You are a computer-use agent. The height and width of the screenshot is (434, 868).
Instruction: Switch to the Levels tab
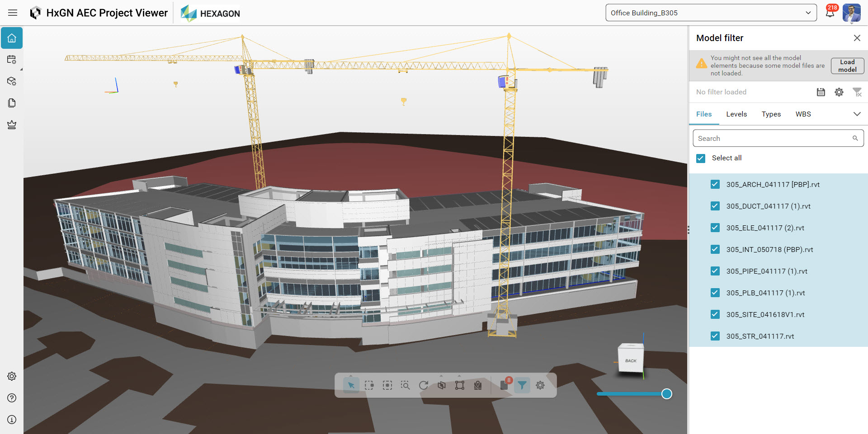pos(736,114)
